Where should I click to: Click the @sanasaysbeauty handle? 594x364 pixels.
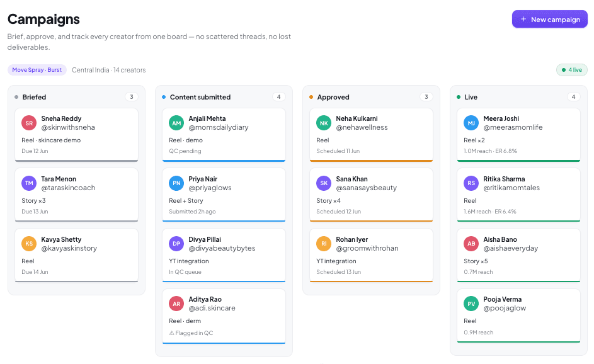tap(367, 188)
